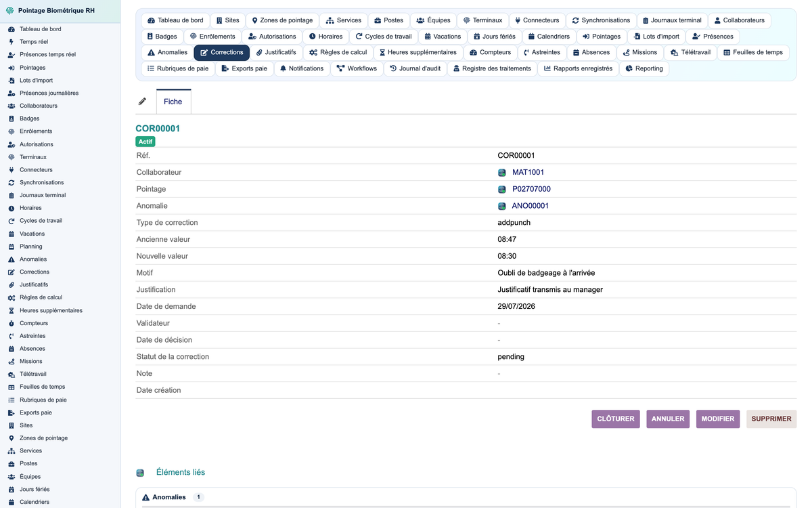The image size is (812, 508).
Task: Click the date de demande value 29/07/2026
Action: click(x=516, y=307)
